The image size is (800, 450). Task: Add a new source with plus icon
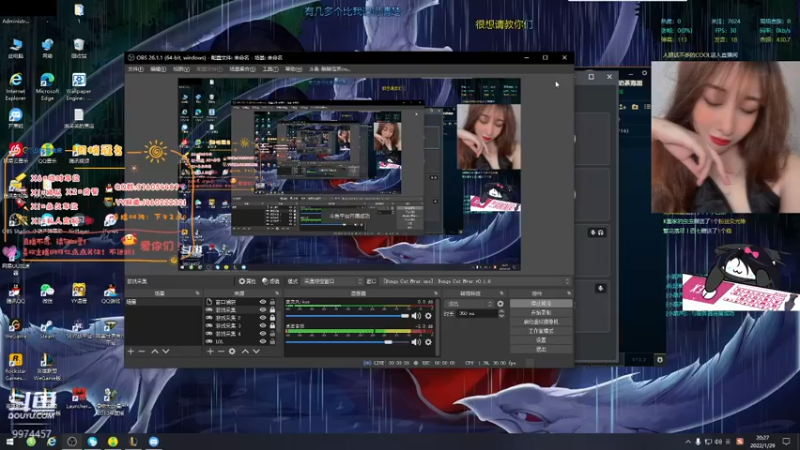tap(210, 351)
